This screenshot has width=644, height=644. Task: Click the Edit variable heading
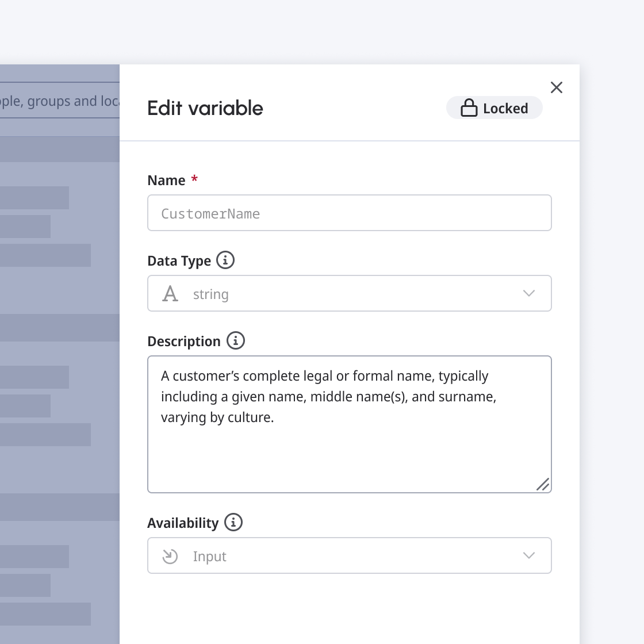205,108
